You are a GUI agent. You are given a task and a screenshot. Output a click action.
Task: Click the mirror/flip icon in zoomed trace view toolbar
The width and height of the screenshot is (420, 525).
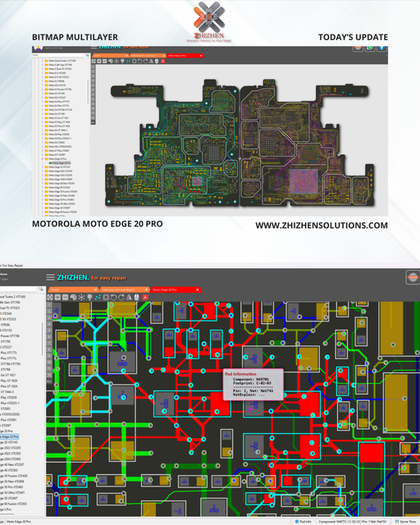[129, 297]
